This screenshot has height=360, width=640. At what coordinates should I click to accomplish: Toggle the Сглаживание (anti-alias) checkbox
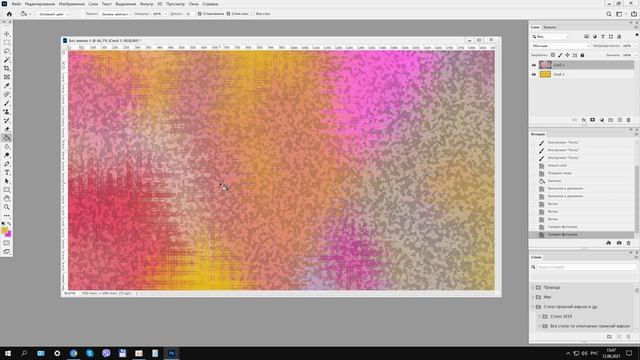200,14
